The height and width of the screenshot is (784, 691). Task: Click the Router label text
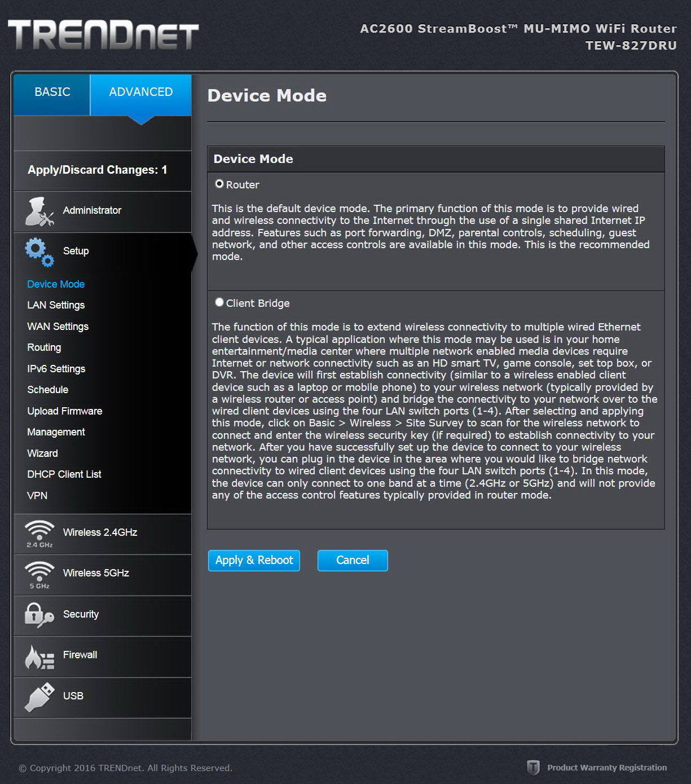243,184
